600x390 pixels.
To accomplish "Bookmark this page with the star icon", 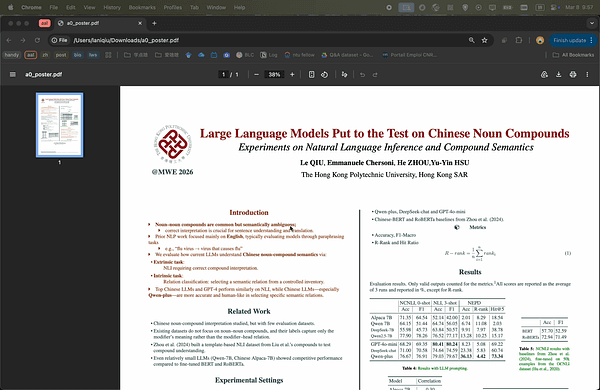I will coord(484,40).
